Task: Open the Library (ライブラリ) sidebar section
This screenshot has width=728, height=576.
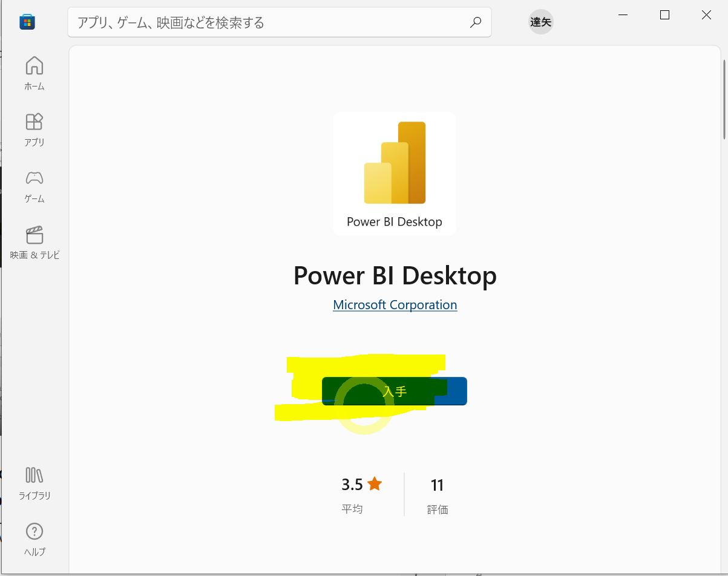Action: tap(34, 483)
